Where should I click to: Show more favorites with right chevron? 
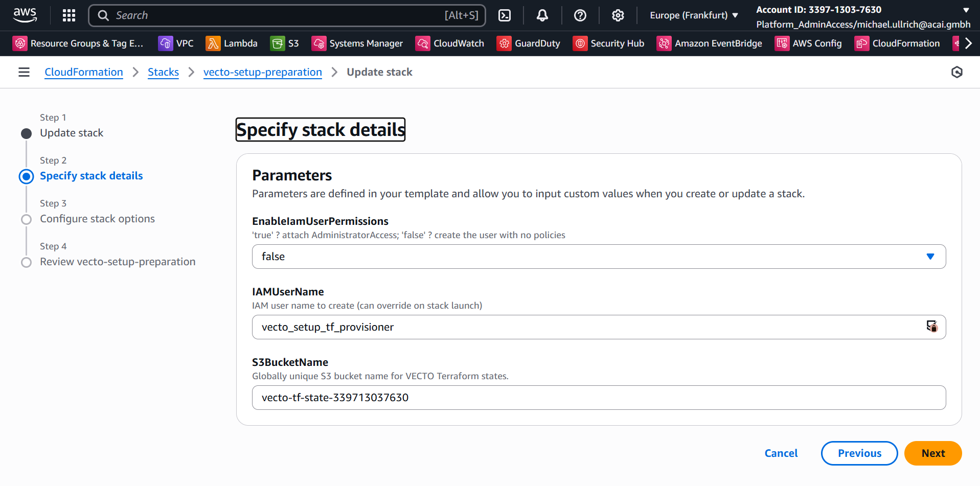coord(968,43)
